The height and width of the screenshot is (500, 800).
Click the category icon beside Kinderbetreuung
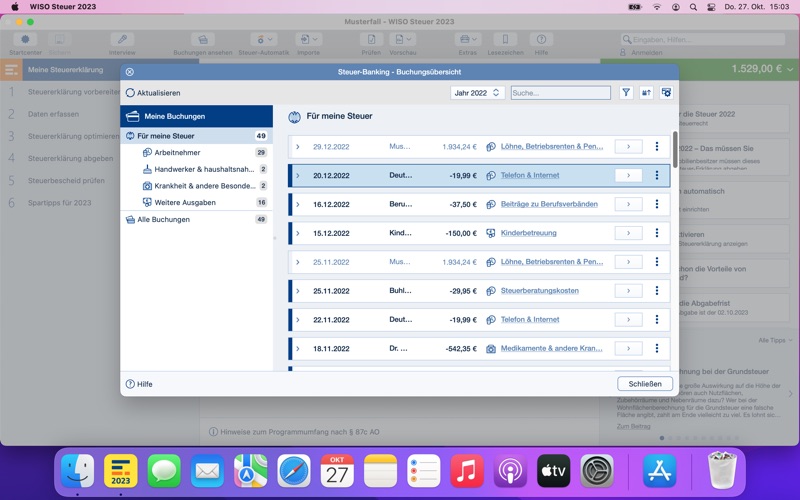490,233
